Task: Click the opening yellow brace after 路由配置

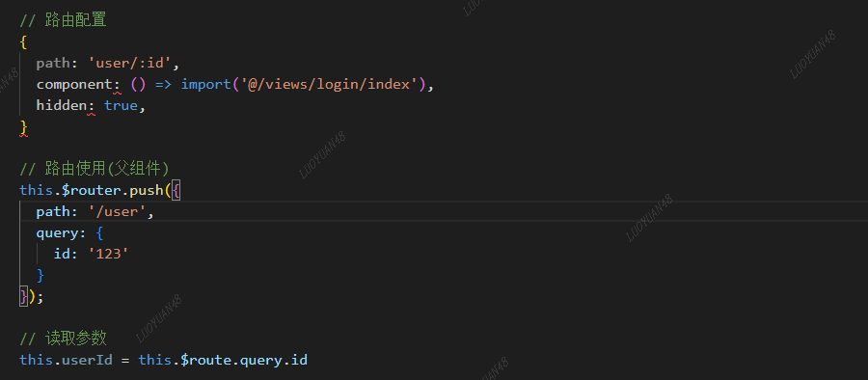Action: [23, 42]
